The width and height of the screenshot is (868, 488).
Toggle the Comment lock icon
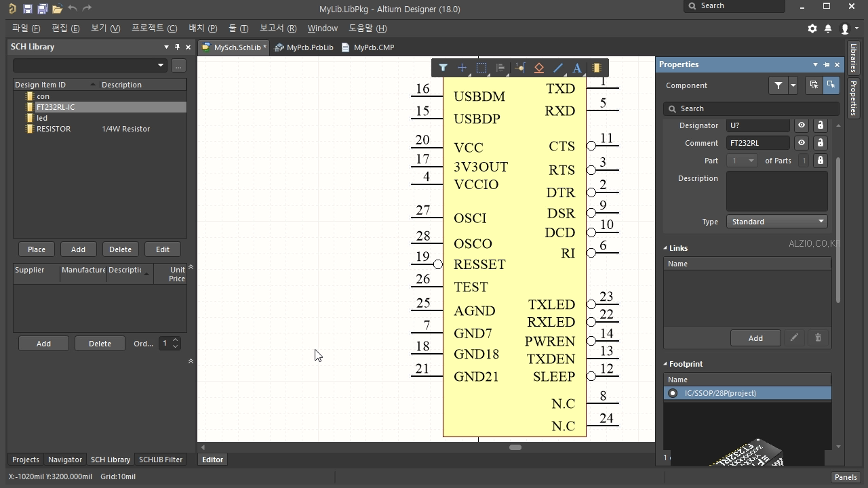coord(820,143)
